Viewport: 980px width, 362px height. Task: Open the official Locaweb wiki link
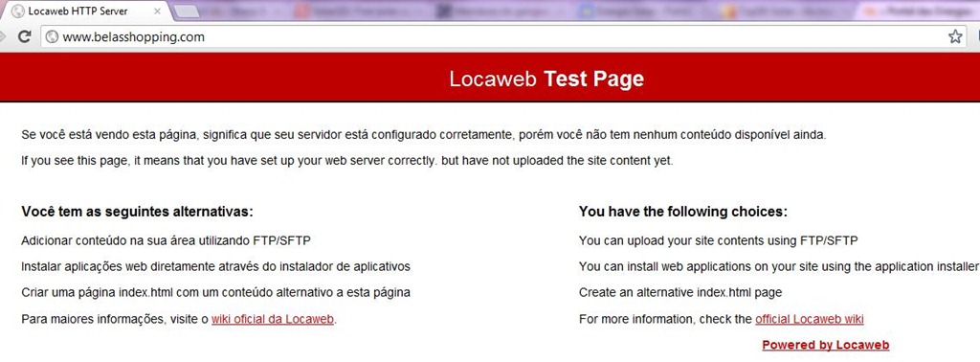point(810,319)
